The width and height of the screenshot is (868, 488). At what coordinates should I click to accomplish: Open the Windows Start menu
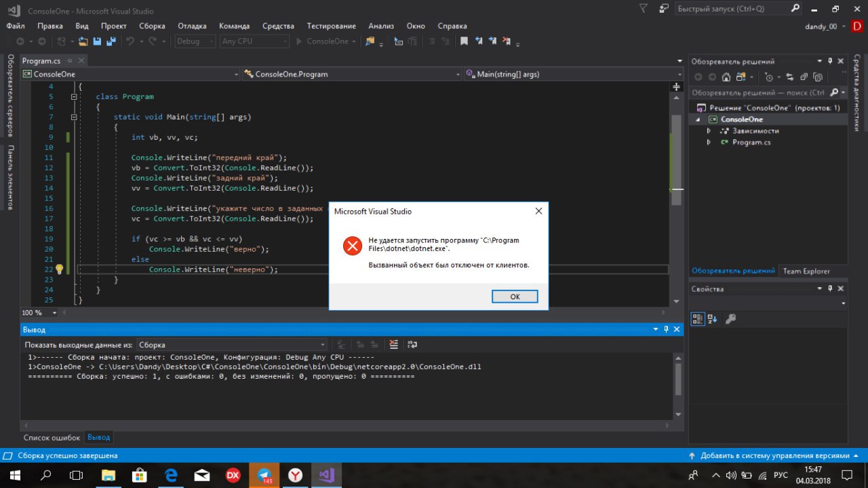[x=16, y=475]
